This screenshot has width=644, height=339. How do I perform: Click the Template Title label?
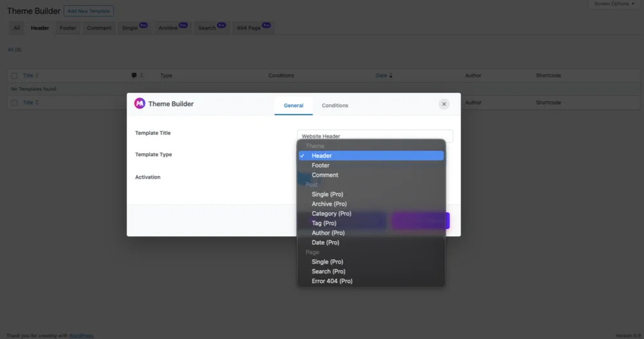153,133
